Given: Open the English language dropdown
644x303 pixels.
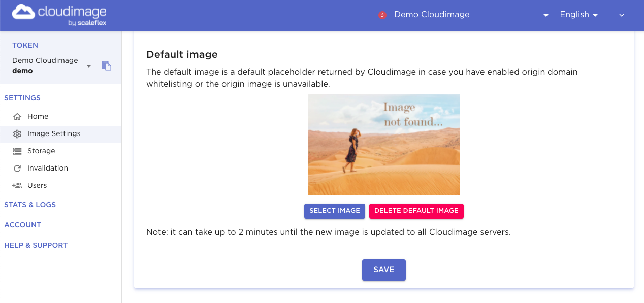Looking at the screenshot, I should point(580,15).
